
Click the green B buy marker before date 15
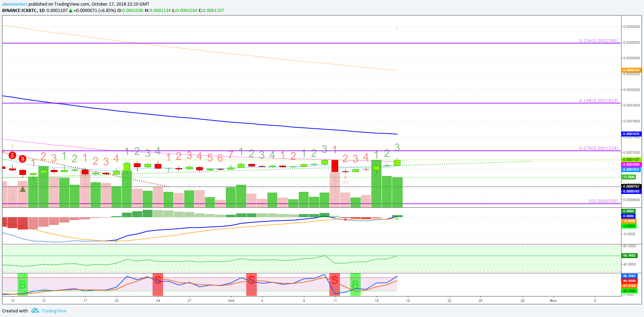[355, 284]
